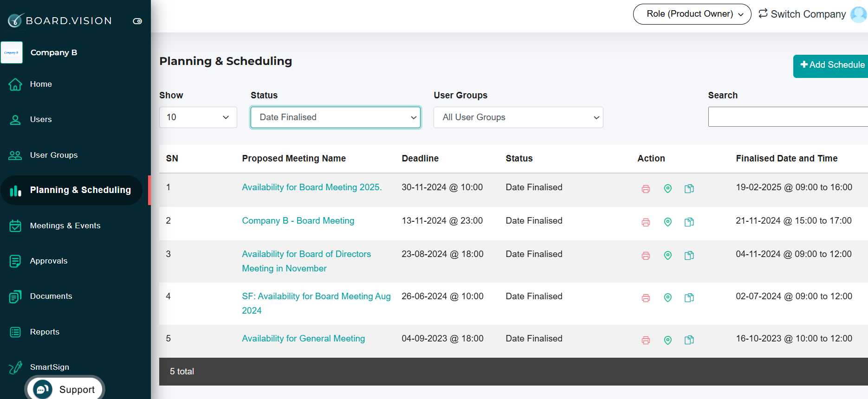Screen dimensions: 868x399
Task: Click the print icon for Availability for Board Meeting 2025 row
Action: click(646, 189)
